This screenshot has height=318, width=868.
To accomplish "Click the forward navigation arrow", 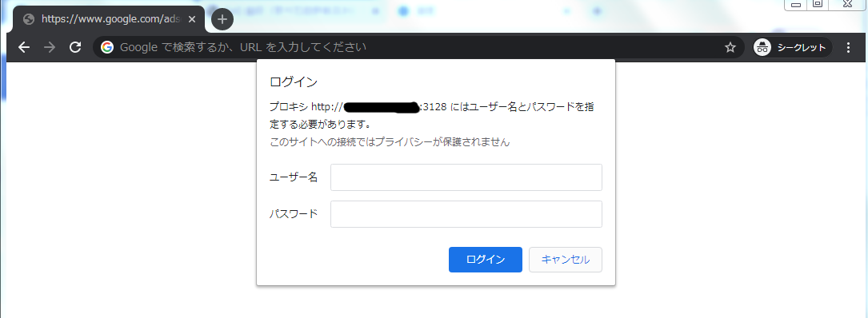I will [x=50, y=48].
